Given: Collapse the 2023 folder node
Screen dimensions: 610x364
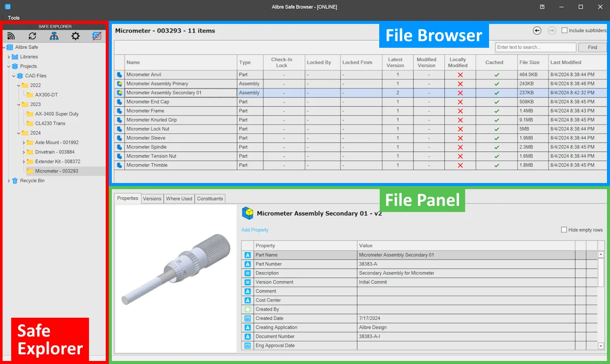Looking at the screenshot, I should [18, 104].
